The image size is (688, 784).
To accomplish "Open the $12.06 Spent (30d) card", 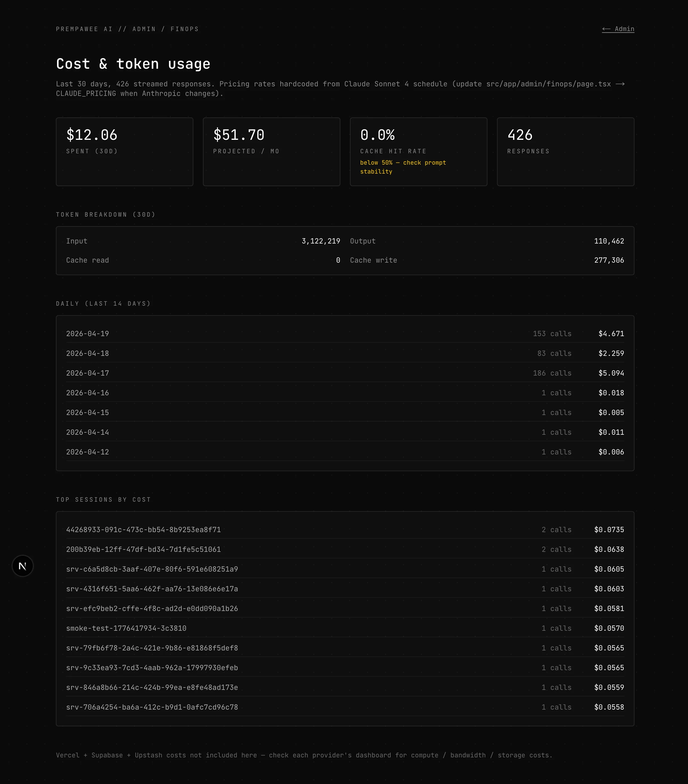I will [124, 151].
